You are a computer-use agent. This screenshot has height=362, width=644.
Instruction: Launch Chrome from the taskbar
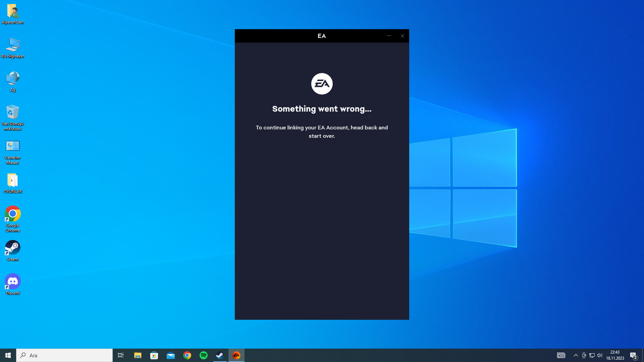(187, 355)
